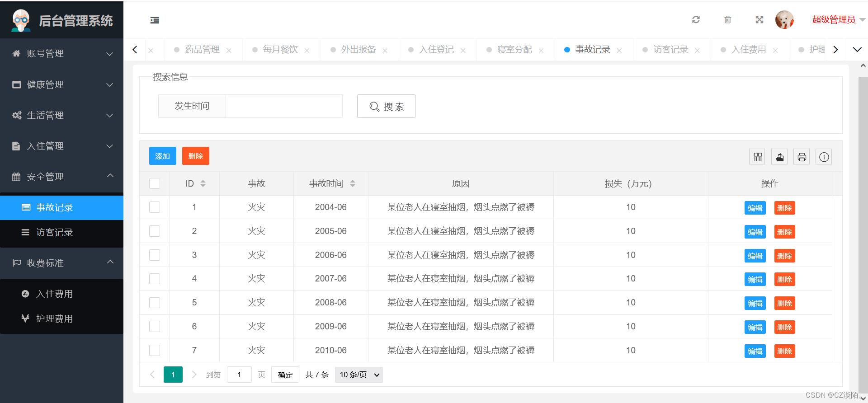Close the 药品管理 tab

pyautogui.click(x=229, y=51)
